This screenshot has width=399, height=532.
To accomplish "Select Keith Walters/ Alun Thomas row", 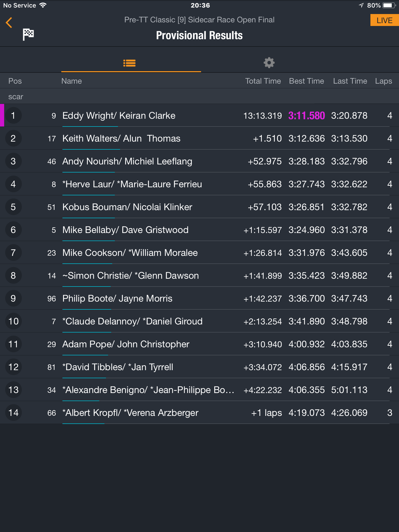I will coord(199,138).
